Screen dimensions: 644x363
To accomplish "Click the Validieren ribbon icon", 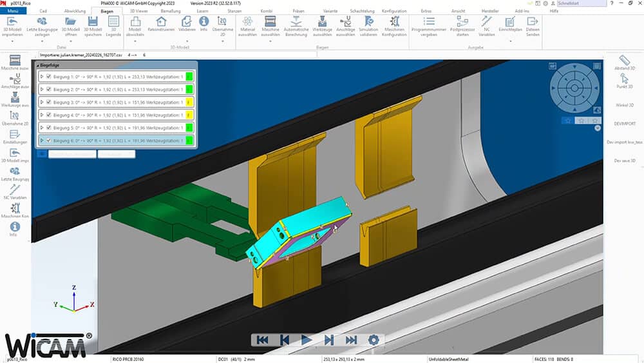I will (x=187, y=21).
